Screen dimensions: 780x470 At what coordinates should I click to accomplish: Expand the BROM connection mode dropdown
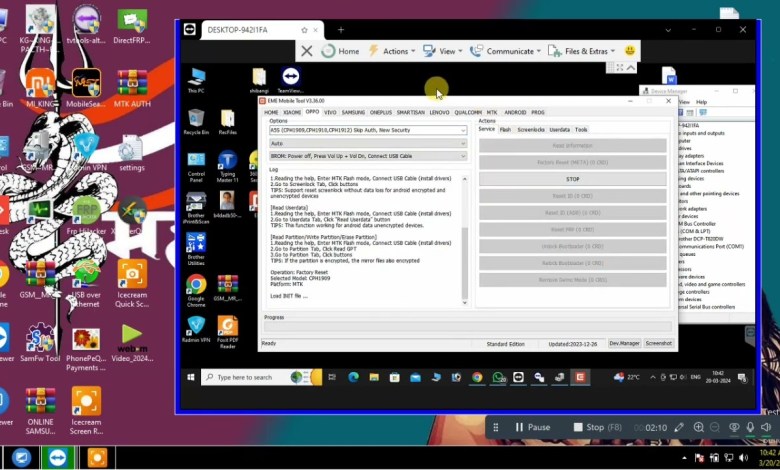[367, 156]
